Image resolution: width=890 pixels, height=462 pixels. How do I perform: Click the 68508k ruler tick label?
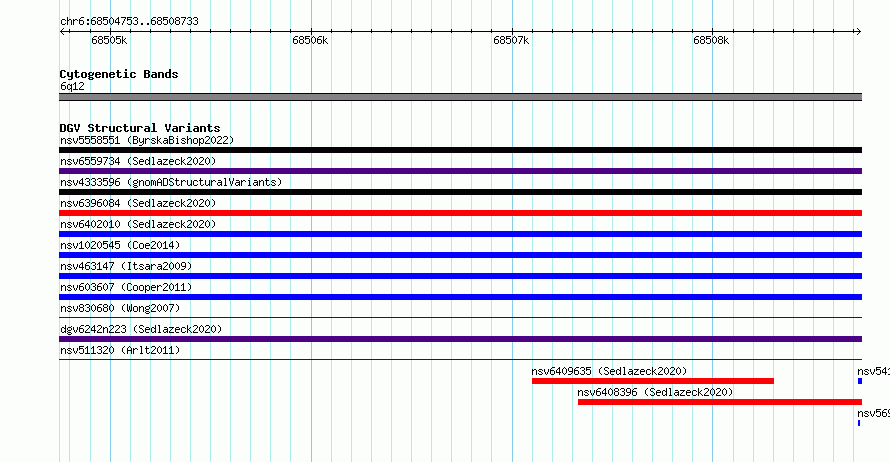click(x=711, y=40)
